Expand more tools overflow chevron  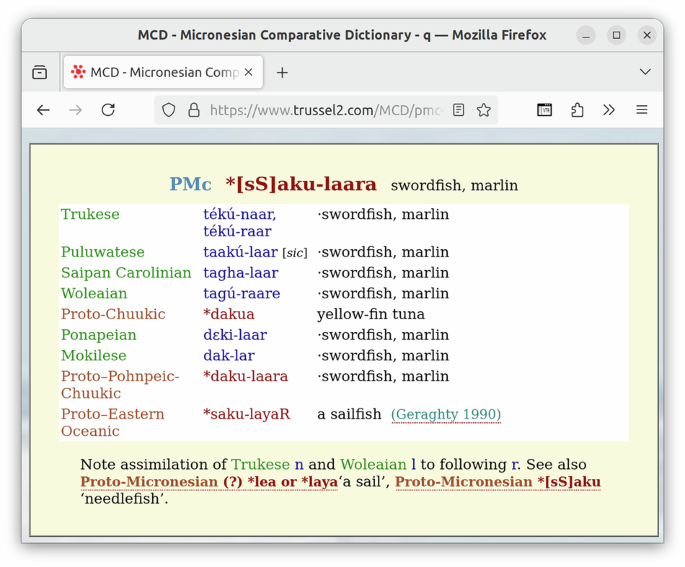tap(609, 110)
